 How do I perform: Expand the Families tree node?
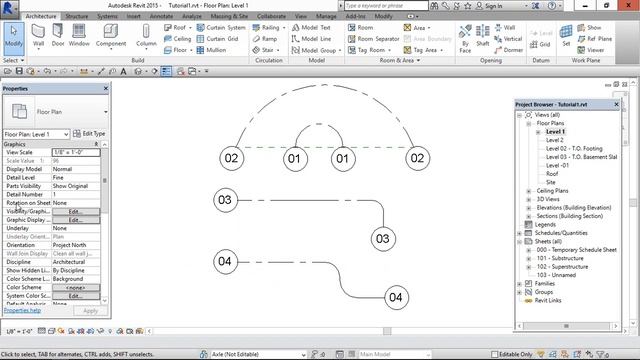[x=520, y=284]
